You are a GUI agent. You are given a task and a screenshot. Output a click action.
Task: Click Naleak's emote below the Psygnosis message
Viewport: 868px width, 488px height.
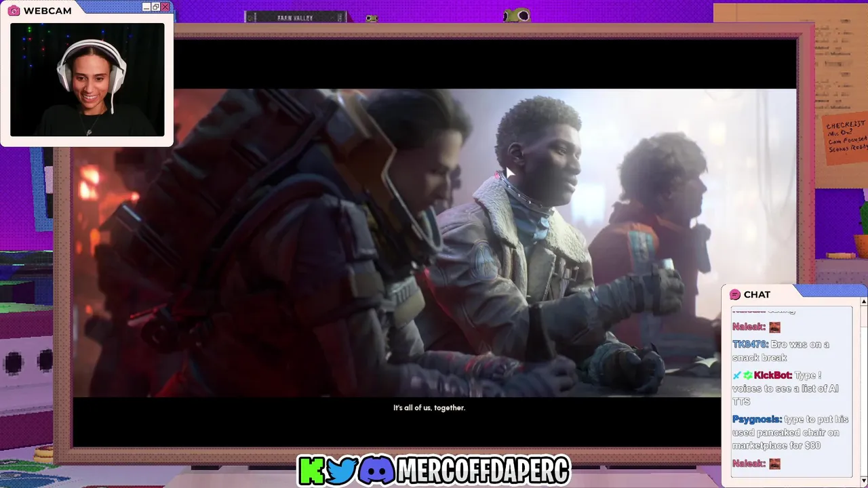tap(774, 464)
